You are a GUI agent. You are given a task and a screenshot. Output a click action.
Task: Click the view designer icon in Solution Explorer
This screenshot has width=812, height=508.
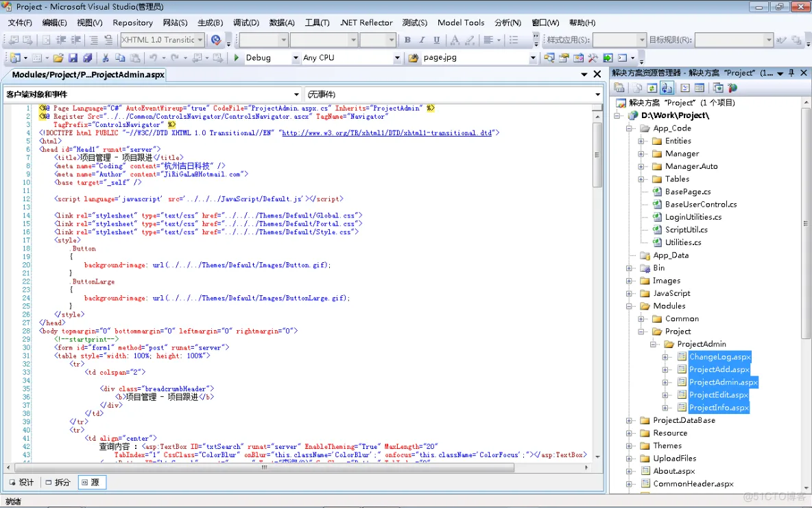699,88
